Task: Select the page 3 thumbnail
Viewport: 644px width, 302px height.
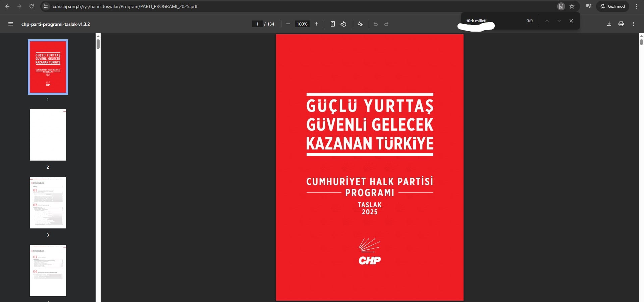Action: pos(48,203)
